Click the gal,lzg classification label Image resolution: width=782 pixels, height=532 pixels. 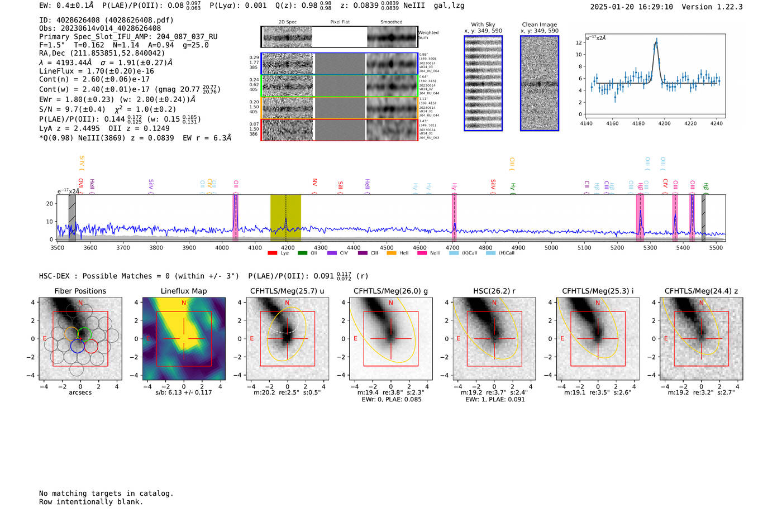[x=449, y=6]
